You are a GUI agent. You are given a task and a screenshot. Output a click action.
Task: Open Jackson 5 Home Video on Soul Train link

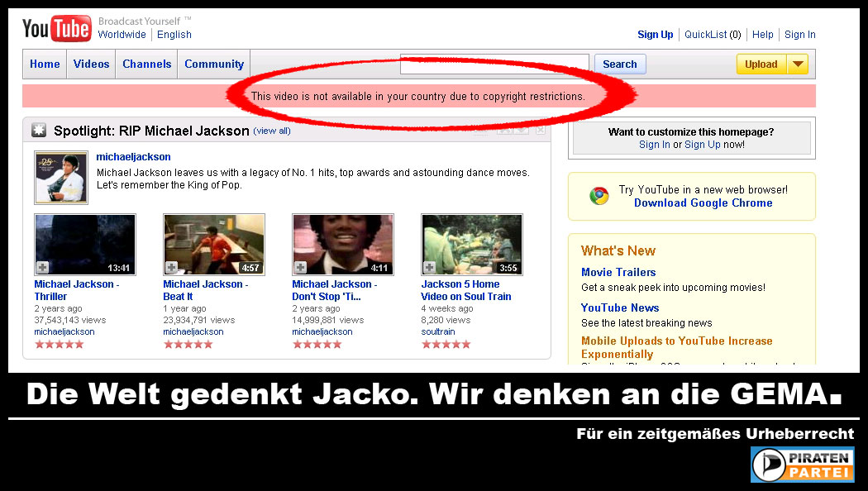[x=466, y=290]
